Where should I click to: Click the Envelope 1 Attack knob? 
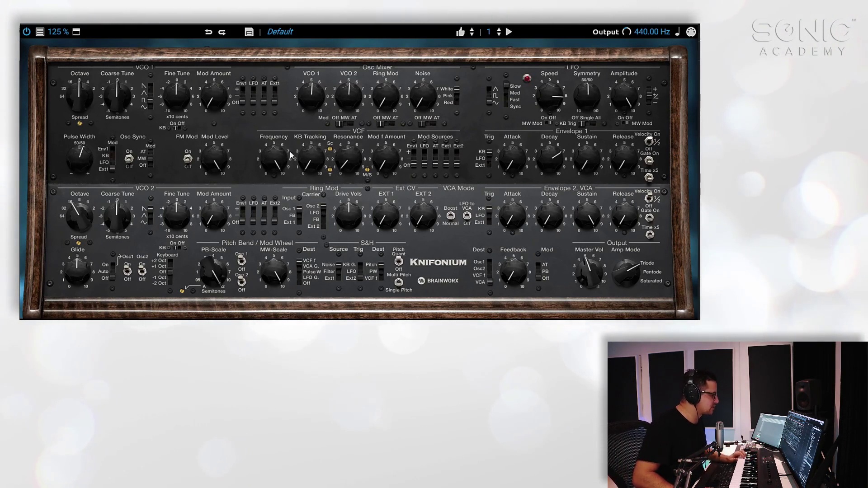pyautogui.click(x=513, y=159)
